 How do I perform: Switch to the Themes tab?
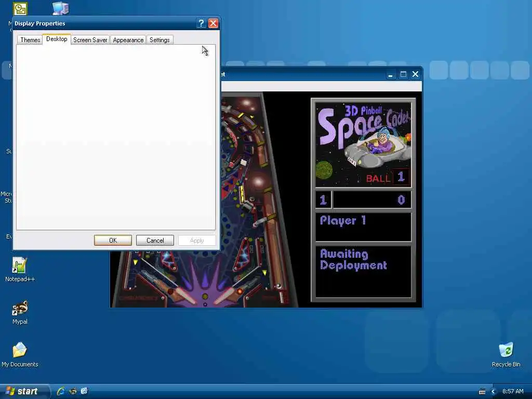click(x=30, y=39)
